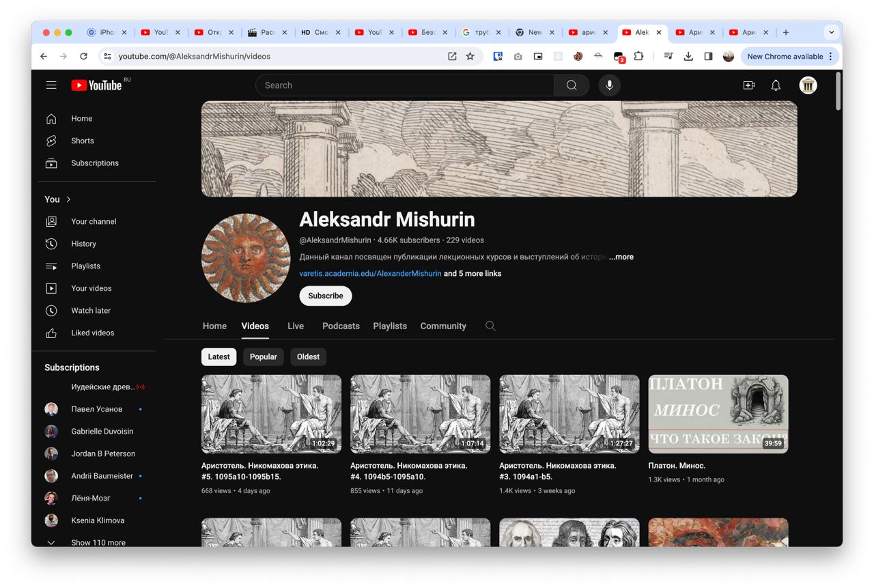View site information icon in address bar

[x=107, y=57]
